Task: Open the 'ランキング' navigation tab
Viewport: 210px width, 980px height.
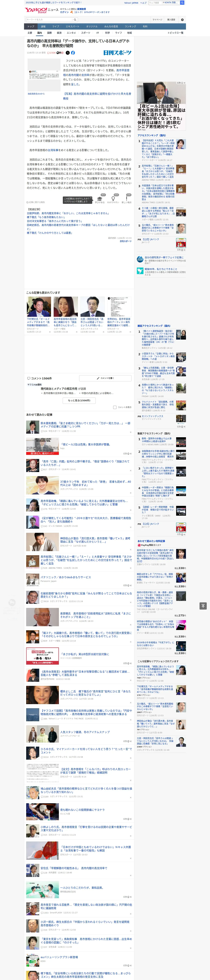Action: [x=130, y=27]
